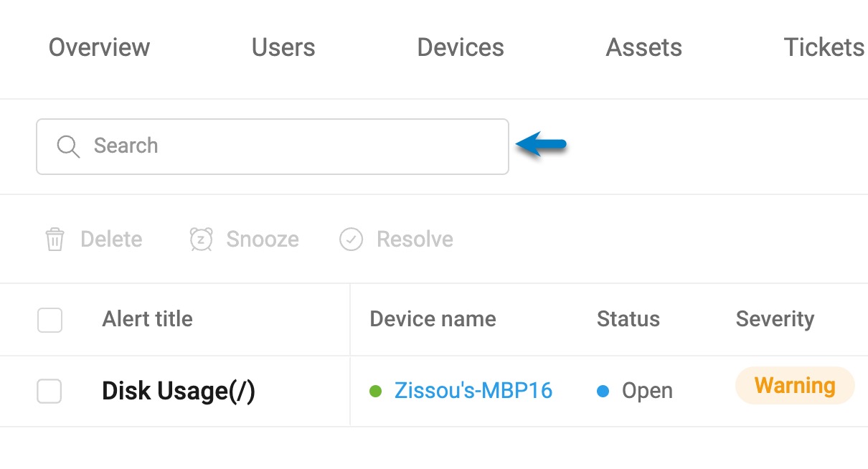Focus the Search input field
Viewport: 868px width, 469px height.
[x=273, y=146]
